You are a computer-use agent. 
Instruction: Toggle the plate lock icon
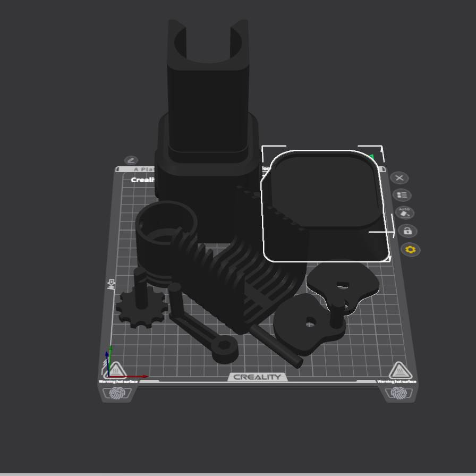(407, 231)
